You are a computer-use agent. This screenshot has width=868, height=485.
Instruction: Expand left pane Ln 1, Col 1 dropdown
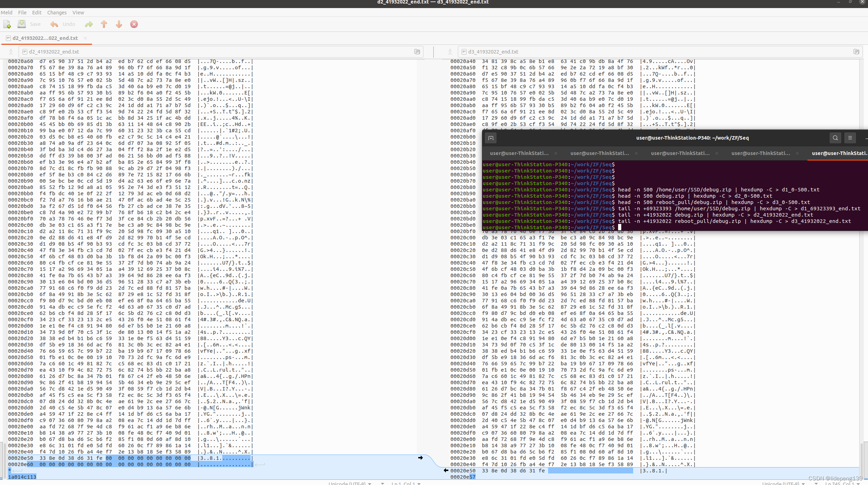point(406,483)
